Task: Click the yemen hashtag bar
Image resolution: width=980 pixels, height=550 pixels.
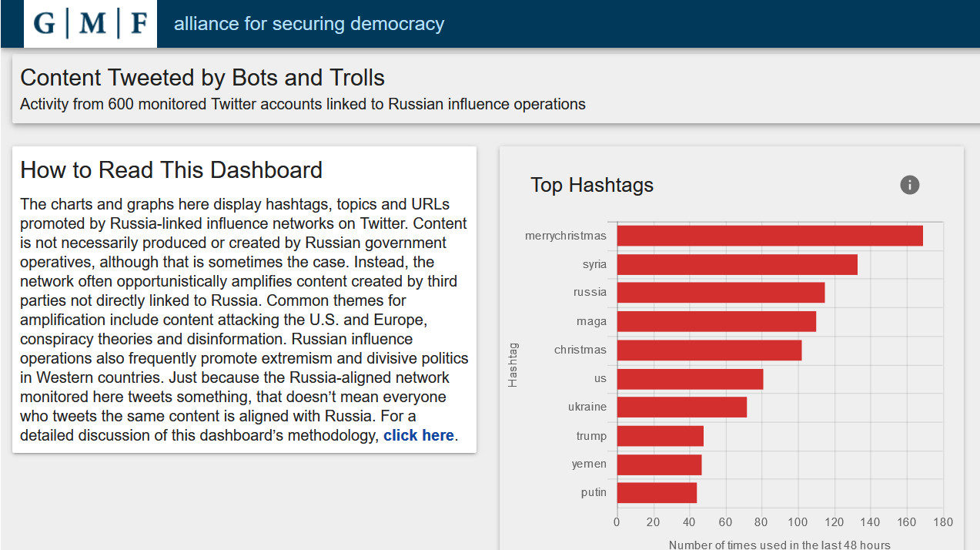Action: pos(660,464)
